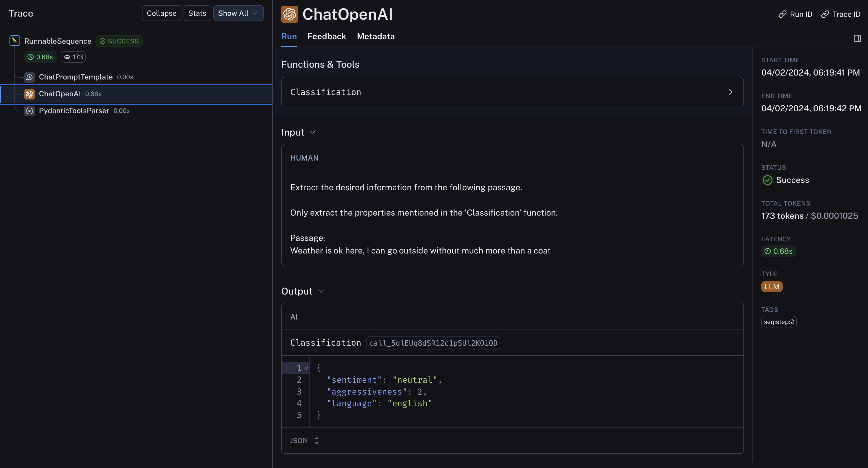The height and width of the screenshot is (468, 868).
Task: Copy the Run ID link
Action: pos(795,14)
